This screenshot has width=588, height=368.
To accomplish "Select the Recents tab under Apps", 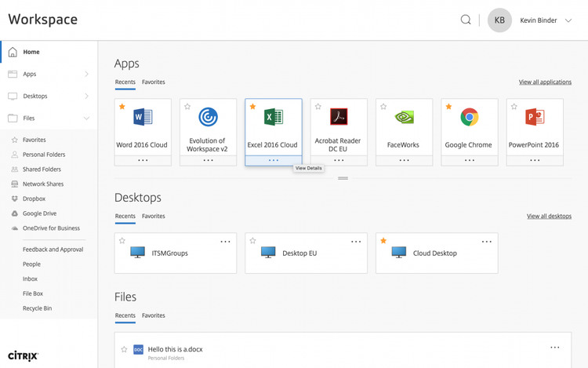I will point(125,82).
